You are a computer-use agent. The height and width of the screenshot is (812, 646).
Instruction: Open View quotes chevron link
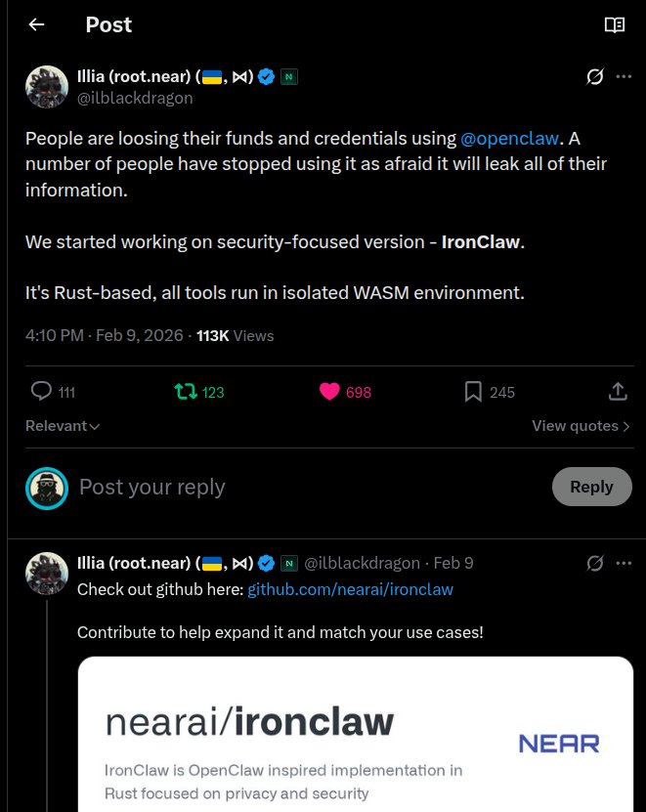[x=581, y=426]
